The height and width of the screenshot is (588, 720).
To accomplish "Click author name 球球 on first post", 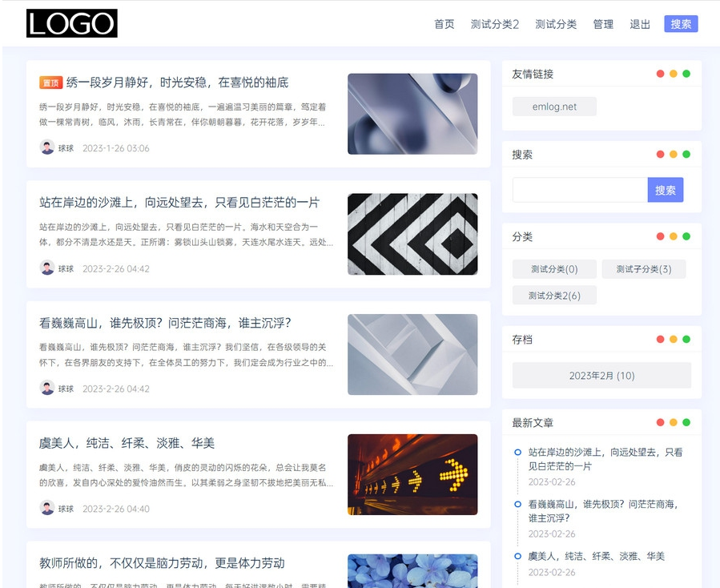I will (66, 148).
